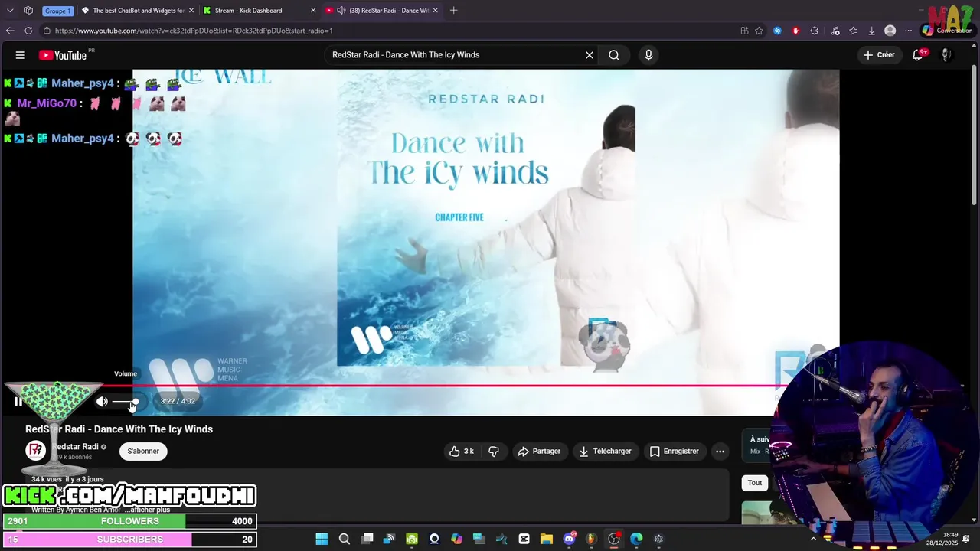The width and height of the screenshot is (980, 551).
Task: Open the Groupe 1 tab group
Action: (x=57, y=11)
